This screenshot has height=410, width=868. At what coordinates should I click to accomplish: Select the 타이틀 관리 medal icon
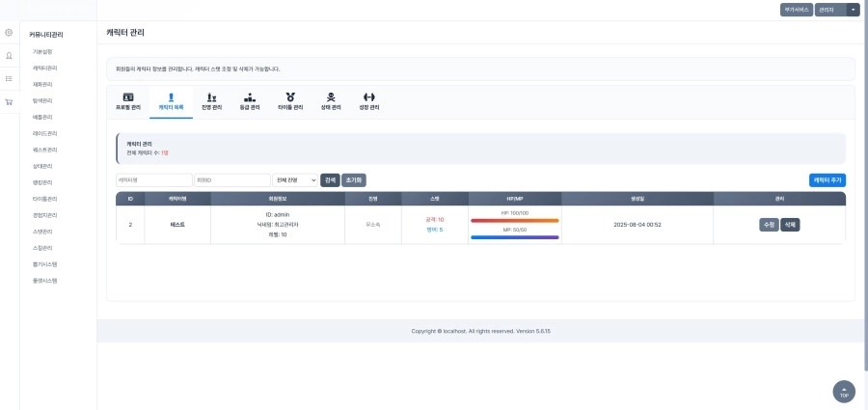pos(290,96)
